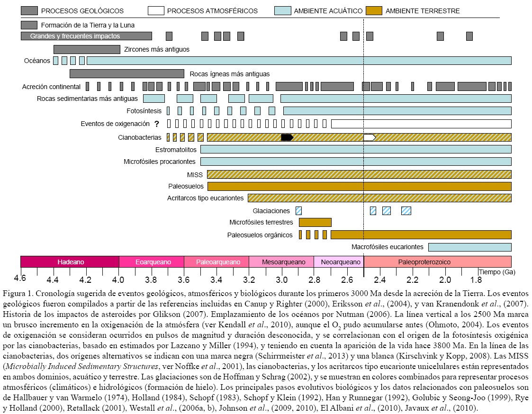Choose the Neoarqueano era segment
The width and height of the screenshot is (532, 414).
[338, 262]
